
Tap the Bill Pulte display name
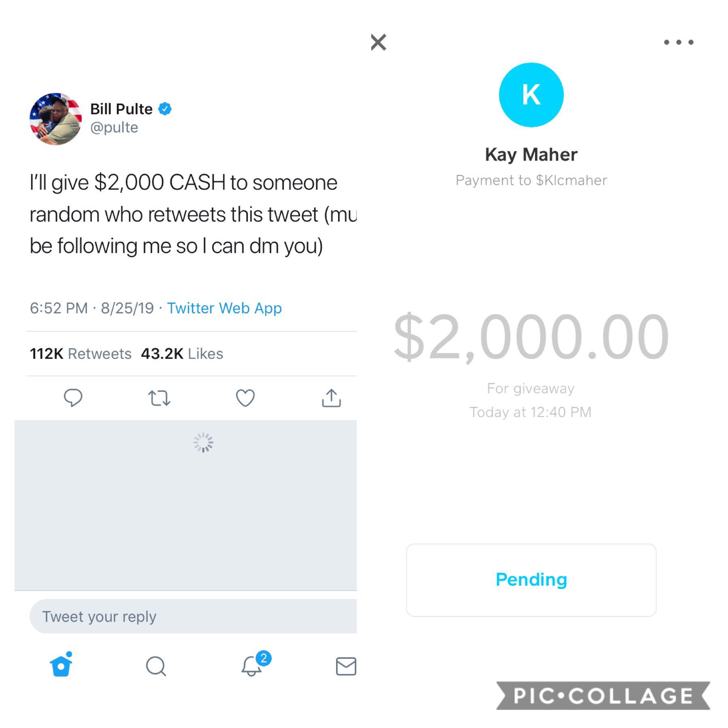pyautogui.click(x=121, y=109)
